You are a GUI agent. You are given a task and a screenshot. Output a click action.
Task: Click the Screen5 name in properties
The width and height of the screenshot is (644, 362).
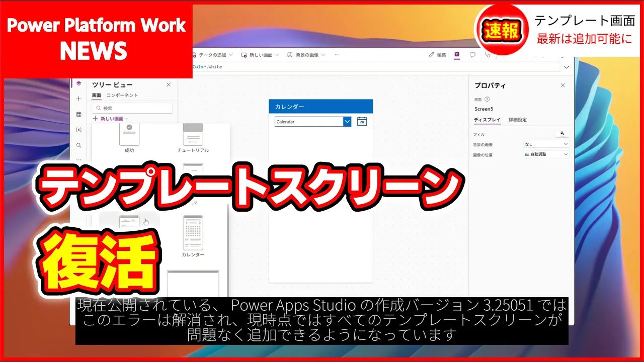(x=485, y=109)
